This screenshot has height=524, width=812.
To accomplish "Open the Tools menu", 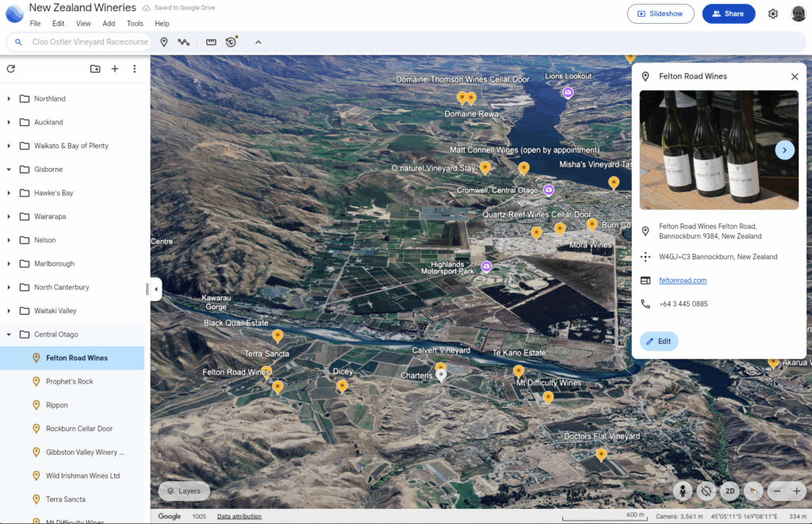I will click(x=135, y=23).
